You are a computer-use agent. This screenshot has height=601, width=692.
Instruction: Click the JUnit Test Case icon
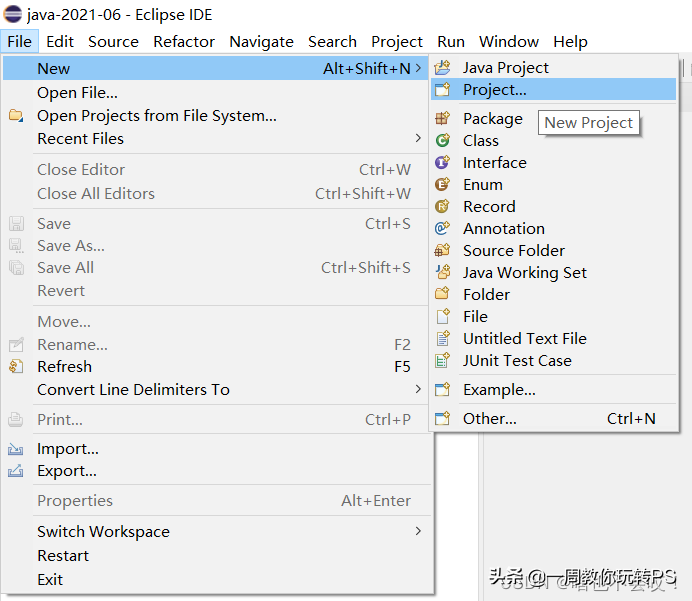point(442,361)
